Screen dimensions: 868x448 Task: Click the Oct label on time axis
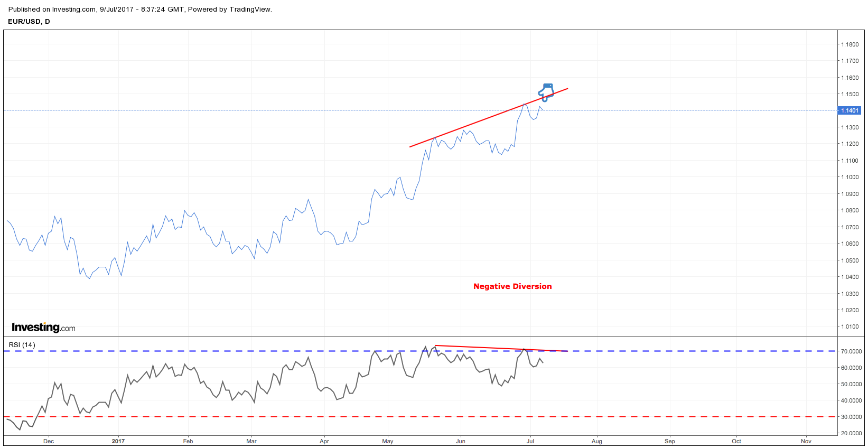[736, 441]
